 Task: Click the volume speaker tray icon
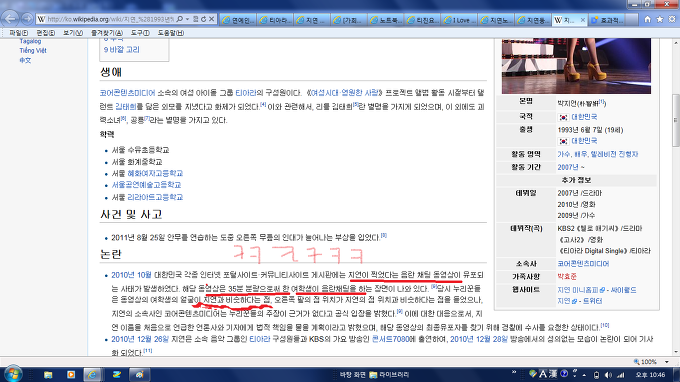(x=609, y=375)
